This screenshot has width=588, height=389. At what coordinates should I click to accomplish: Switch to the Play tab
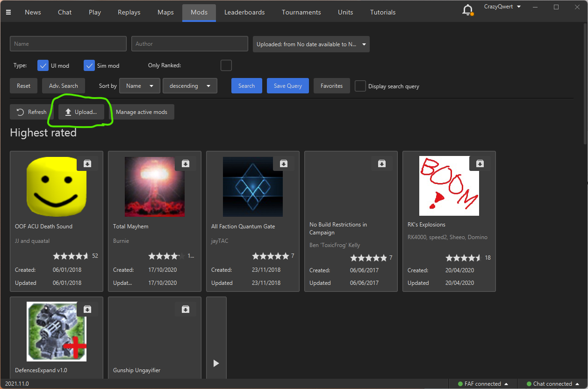coord(95,12)
